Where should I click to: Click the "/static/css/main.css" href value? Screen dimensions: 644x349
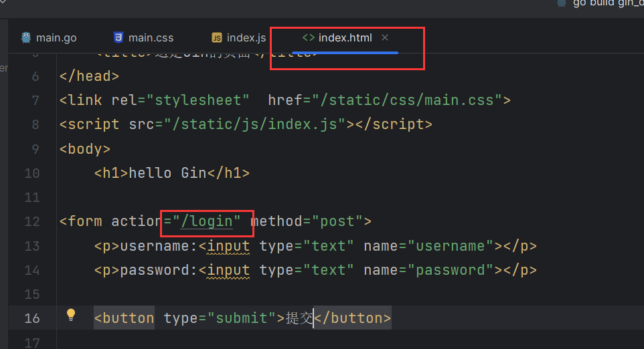(x=406, y=100)
